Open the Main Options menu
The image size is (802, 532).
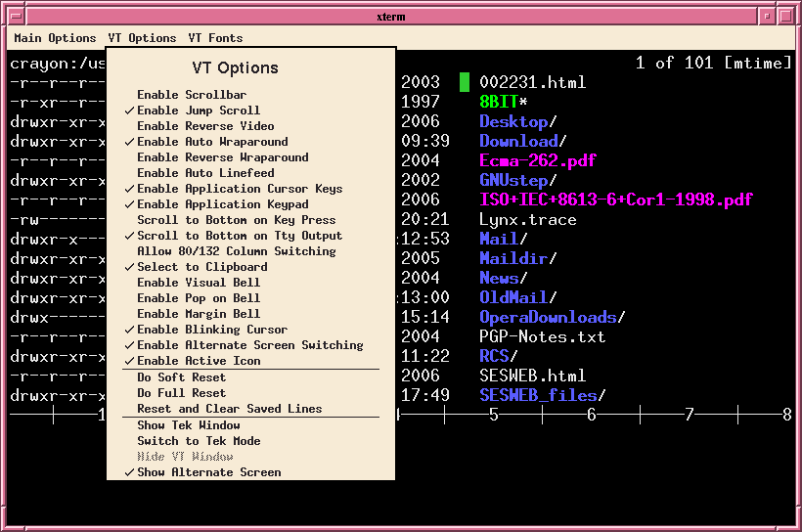(x=55, y=38)
